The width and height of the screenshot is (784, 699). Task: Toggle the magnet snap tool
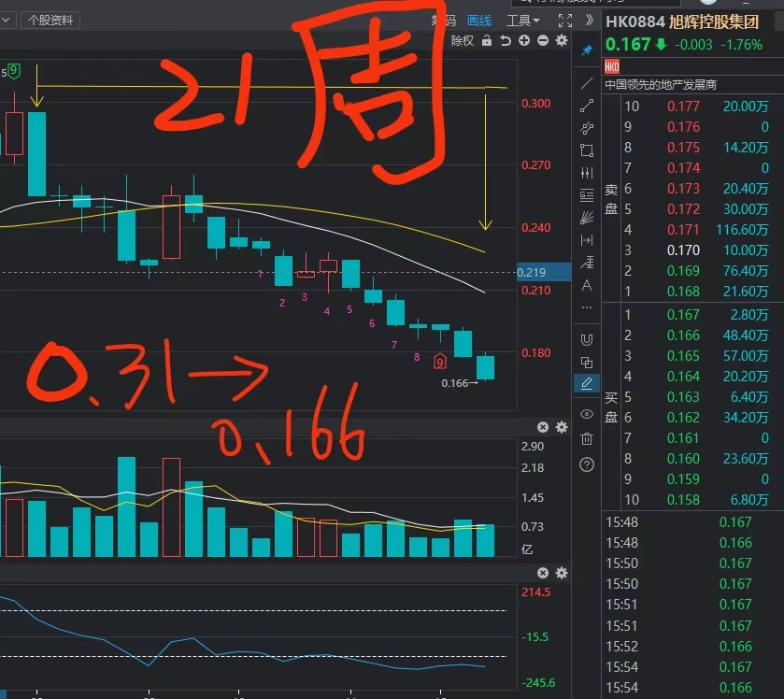coord(587,340)
